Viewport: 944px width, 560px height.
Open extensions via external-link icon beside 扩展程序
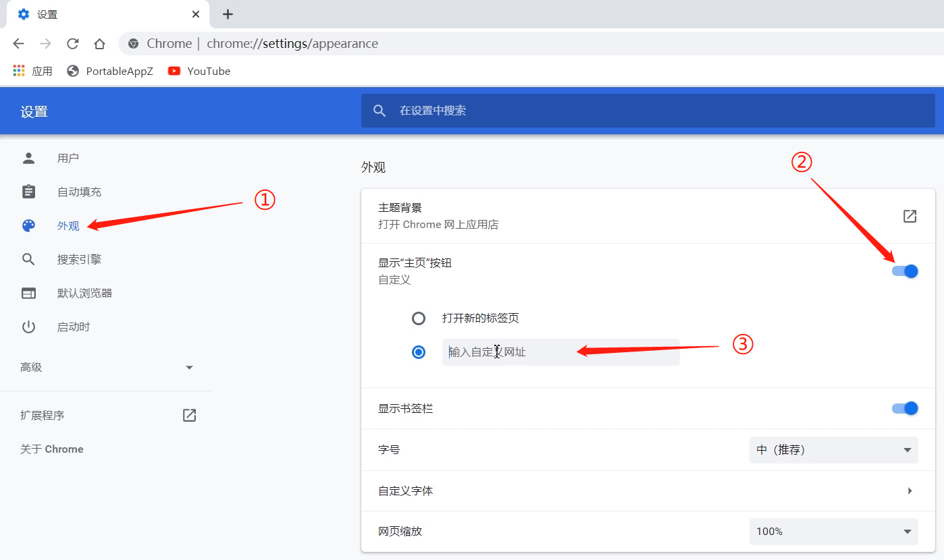(x=188, y=415)
